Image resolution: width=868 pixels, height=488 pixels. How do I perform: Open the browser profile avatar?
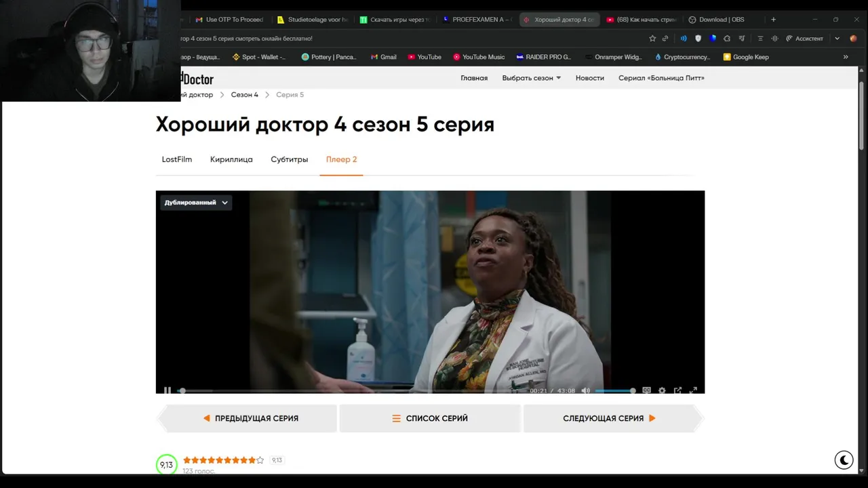tap(853, 39)
